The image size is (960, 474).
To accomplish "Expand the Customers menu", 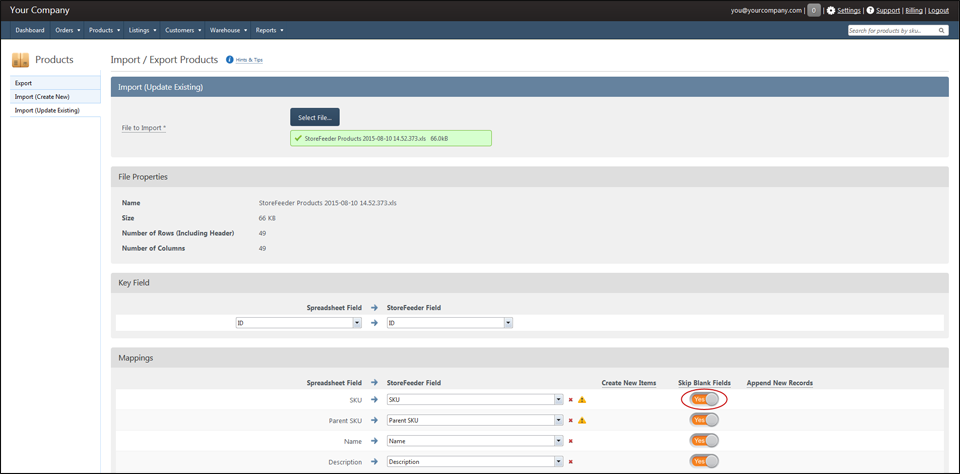I will click(183, 30).
